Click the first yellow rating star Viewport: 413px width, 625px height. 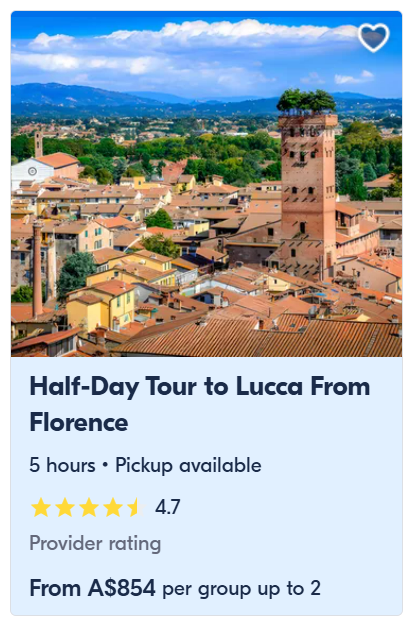[x=41, y=508]
